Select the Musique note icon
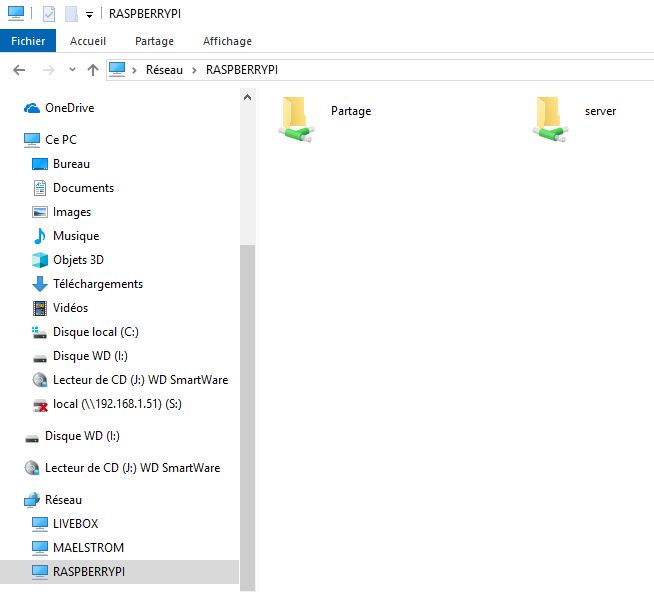The width and height of the screenshot is (654, 592). click(x=40, y=236)
